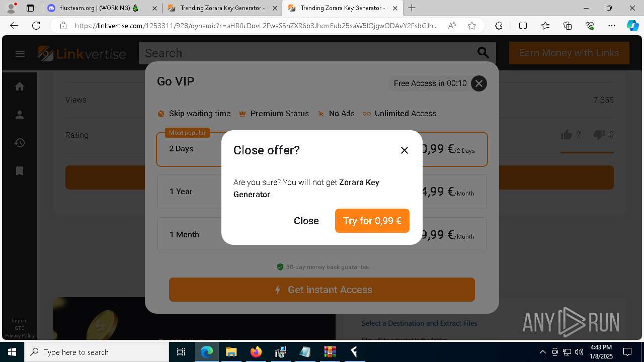This screenshot has height=362, width=644.
Task: Click 'Try for 0,99 €' button
Action: pos(372,221)
